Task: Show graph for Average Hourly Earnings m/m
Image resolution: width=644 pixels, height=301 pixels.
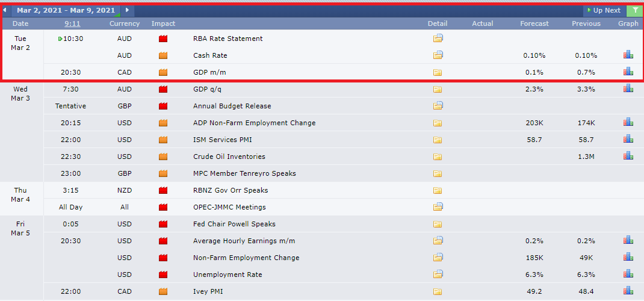Action: pyautogui.click(x=628, y=240)
